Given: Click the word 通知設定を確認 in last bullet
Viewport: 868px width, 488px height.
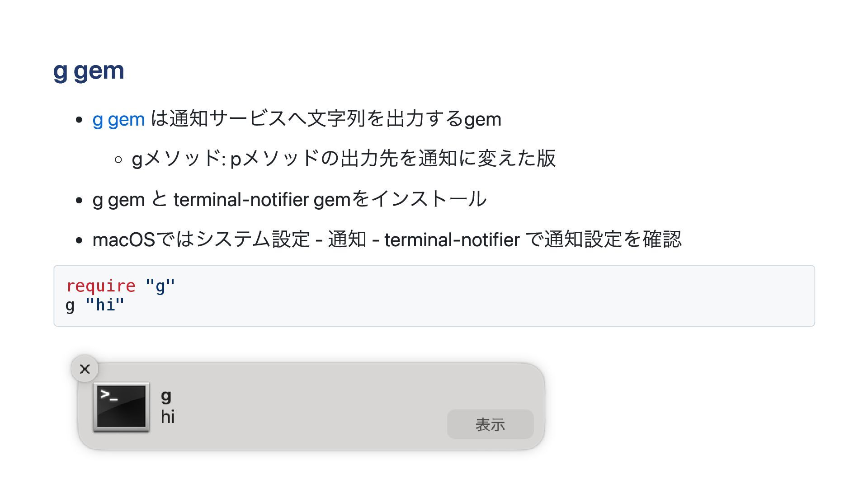Looking at the screenshot, I should coord(613,239).
